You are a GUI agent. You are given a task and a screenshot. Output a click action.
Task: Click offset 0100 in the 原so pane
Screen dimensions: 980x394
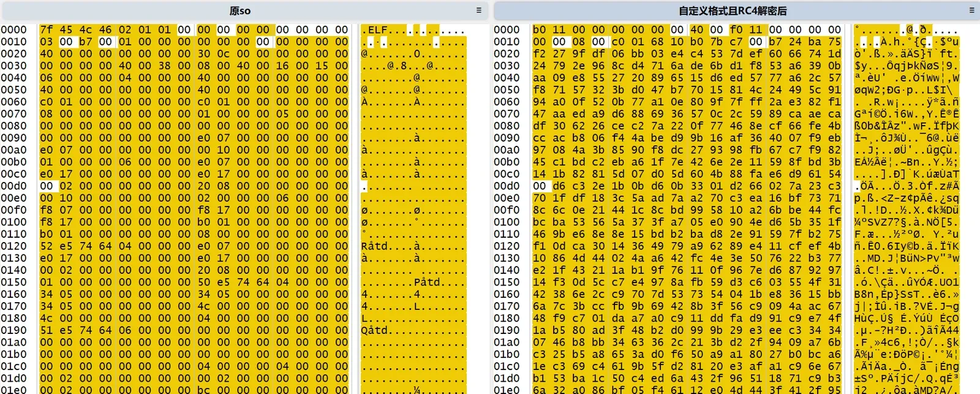[14, 222]
